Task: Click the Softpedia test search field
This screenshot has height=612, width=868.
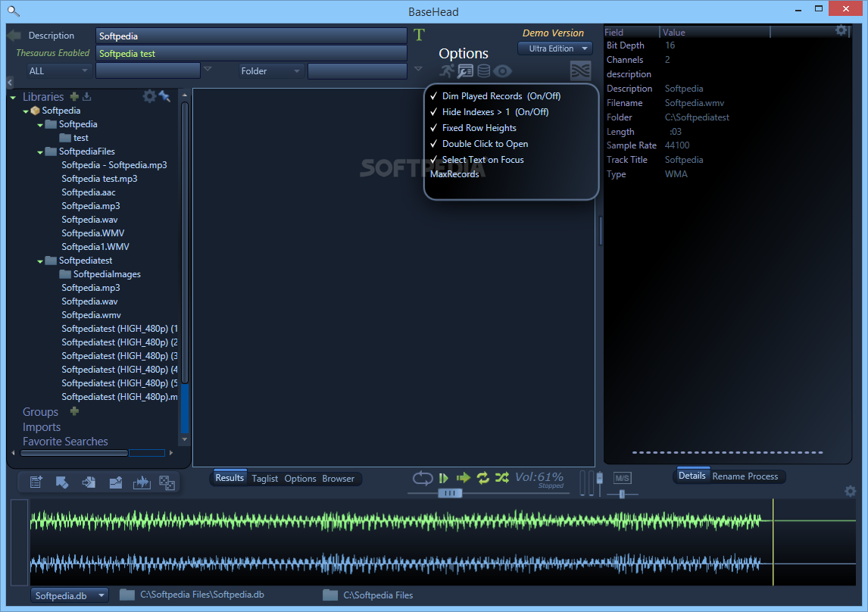Action: click(x=251, y=54)
